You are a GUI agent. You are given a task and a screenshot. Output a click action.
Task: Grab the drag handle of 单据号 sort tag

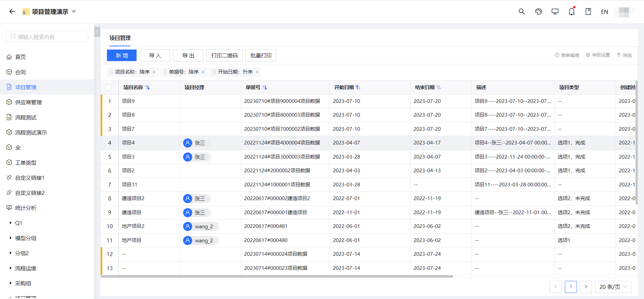165,72
